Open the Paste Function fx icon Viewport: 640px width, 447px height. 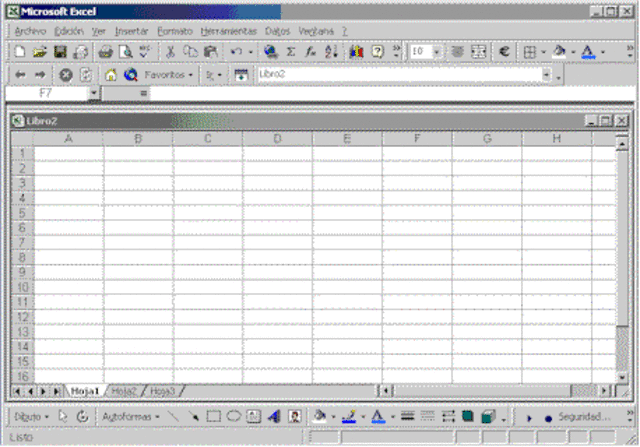pos(311,52)
